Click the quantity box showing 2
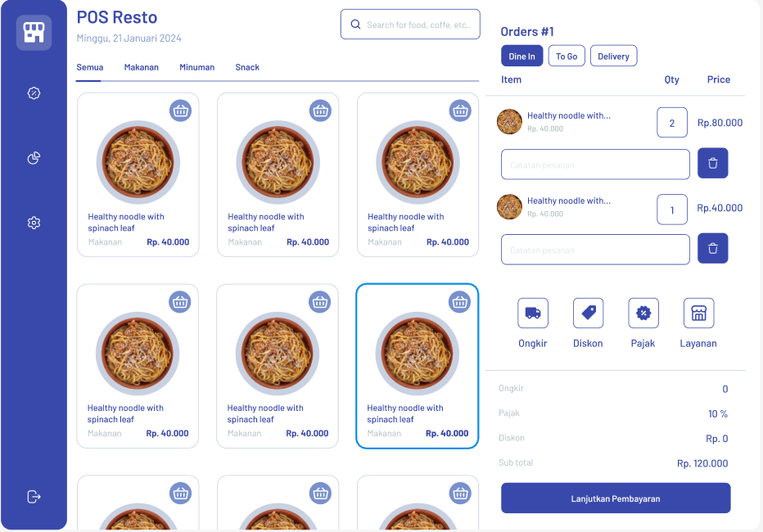This screenshot has width=763, height=532. coord(672,123)
